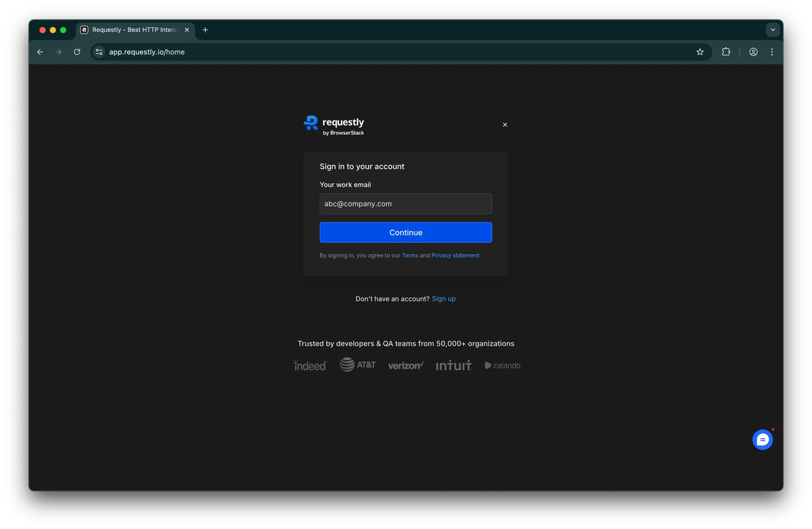Open the Terms link
The width and height of the screenshot is (812, 529).
click(410, 256)
